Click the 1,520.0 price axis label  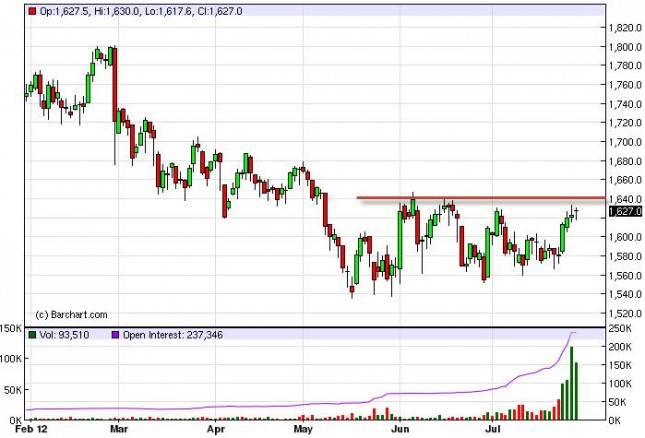click(x=625, y=314)
